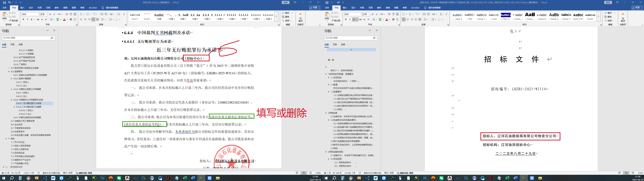
Task: Switch to 结果 tab in 招标文件 navigation pane
Action: click(x=343, y=45)
